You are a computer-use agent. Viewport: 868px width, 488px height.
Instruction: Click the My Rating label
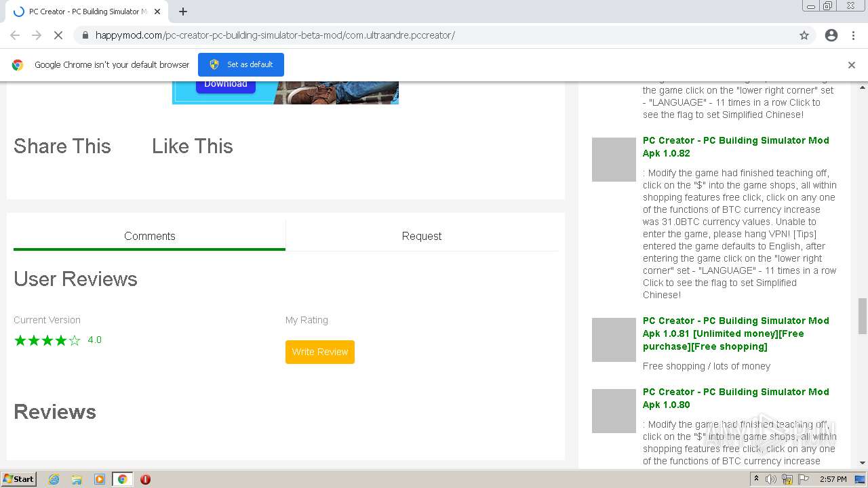point(307,320)
